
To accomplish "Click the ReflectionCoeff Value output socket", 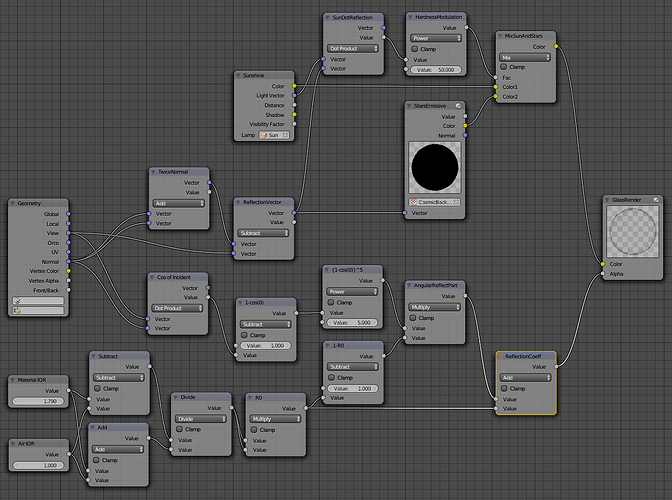I will click(x=556, y=367).
